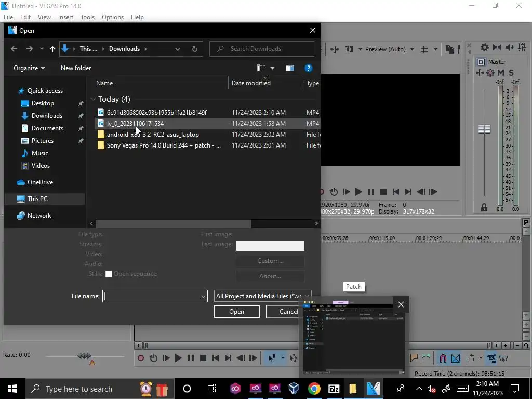Open the File menu
This screenshot has height=399, width=532.
coord(8,17)
